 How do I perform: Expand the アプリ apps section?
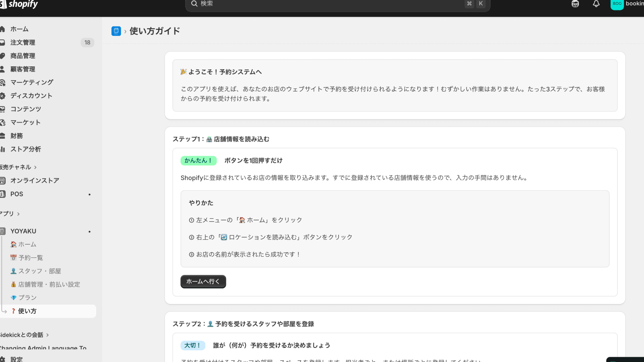[x=7, y=214]
